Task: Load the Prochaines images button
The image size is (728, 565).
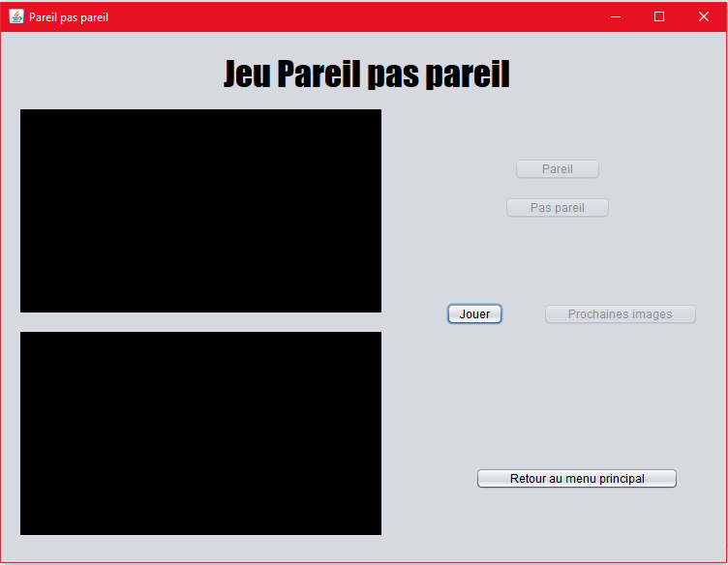Action: 620,314
